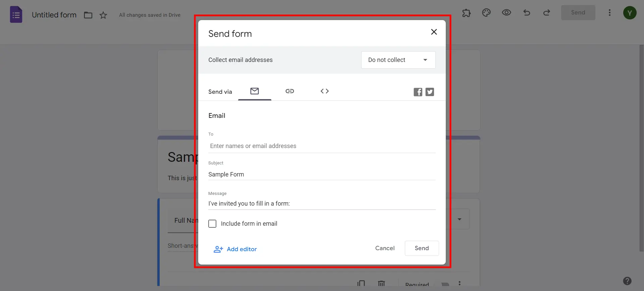Close the Send form dialog
This screenshot has width=644, height=291.
[434, 32]
